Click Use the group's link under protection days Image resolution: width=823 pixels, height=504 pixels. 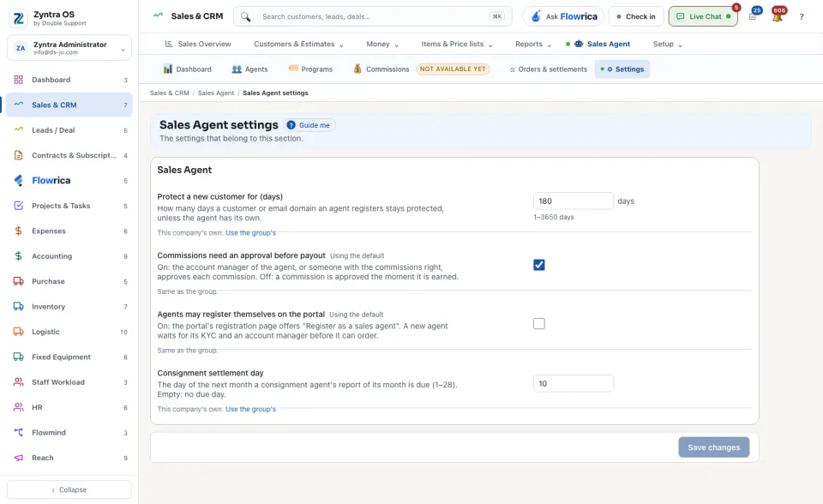tap(250, 232)
